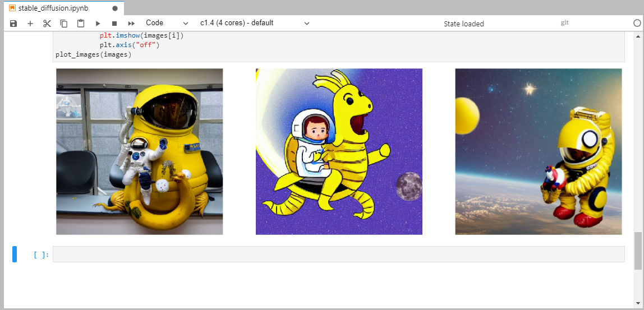Select the stable_diffusion.ipynb tab

coord(53,8)
